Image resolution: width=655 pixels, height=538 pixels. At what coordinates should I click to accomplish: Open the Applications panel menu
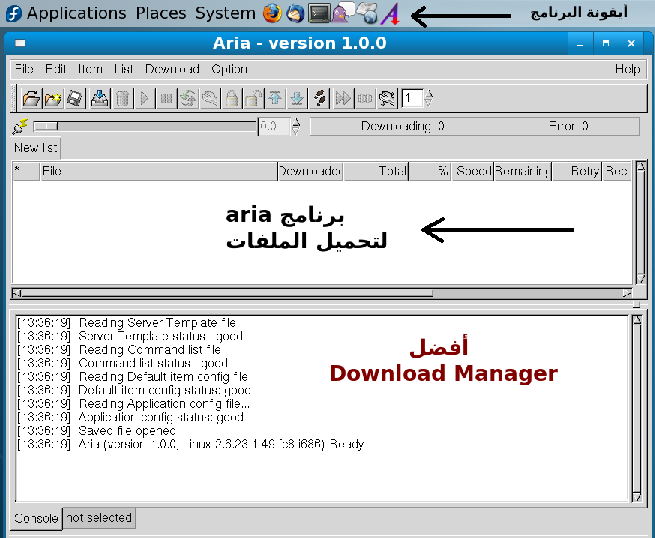(76, 13)
